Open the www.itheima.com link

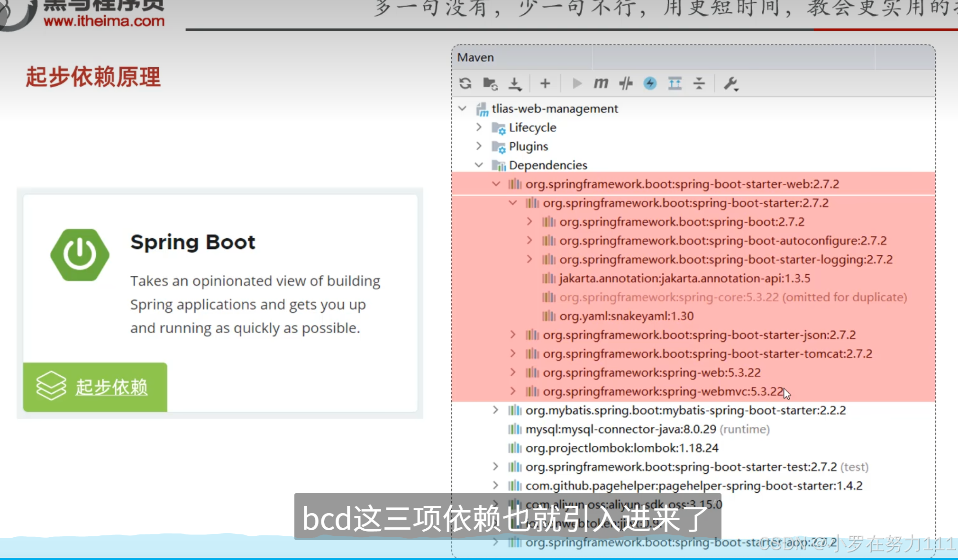[104, 21]
